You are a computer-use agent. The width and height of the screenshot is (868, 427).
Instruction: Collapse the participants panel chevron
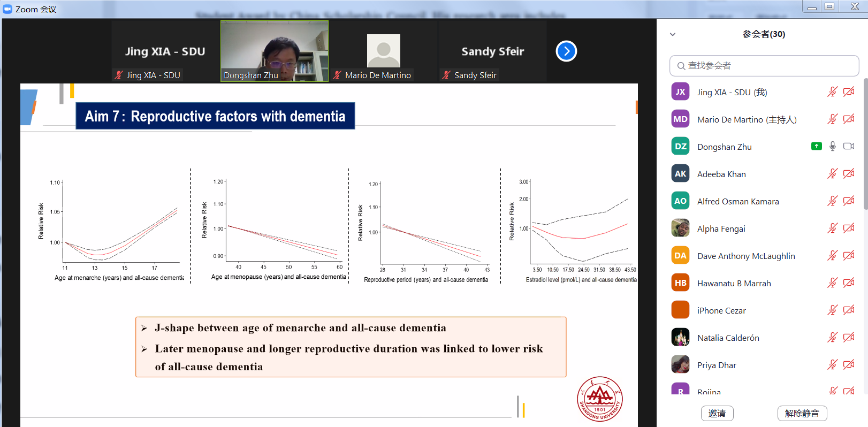pyautogui.click(x=673, y=34)
